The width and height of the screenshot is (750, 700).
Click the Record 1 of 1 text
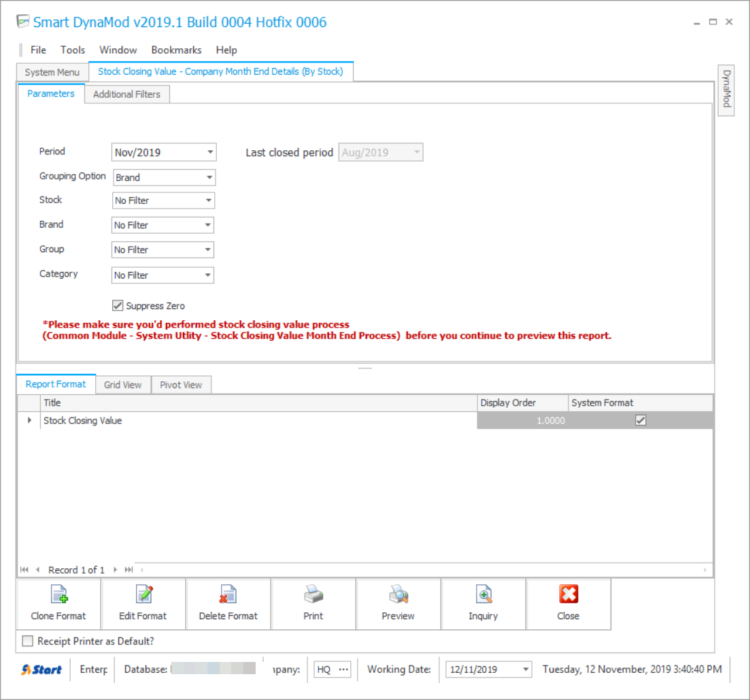pos(76,570)
